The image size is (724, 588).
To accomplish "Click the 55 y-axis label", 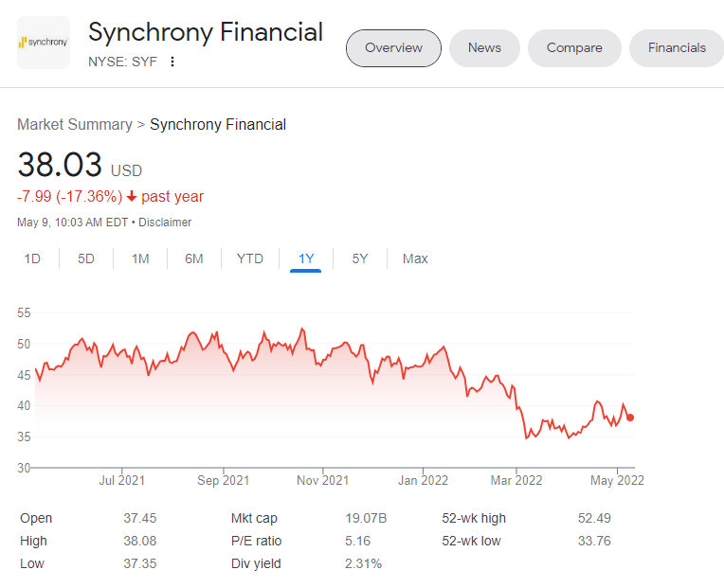I will pos(24,313).
